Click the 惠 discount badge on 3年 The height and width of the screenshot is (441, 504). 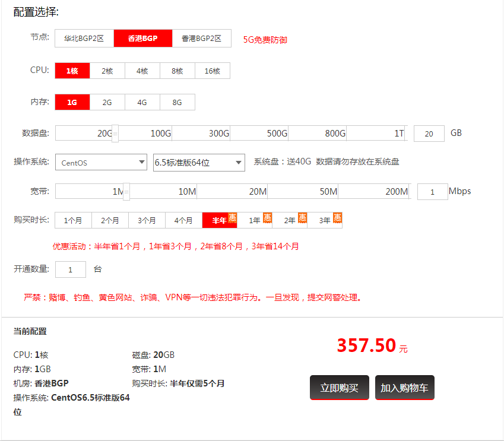click(x=337, y=217)
